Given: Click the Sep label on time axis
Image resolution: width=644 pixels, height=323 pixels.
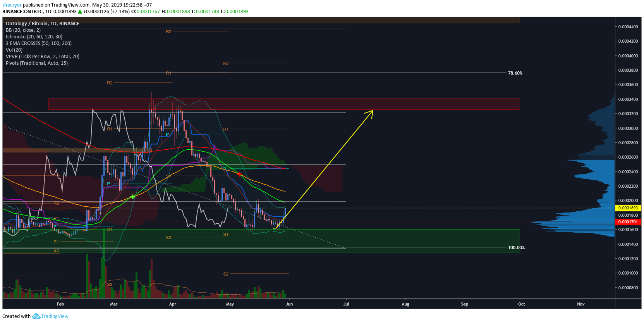Looking at the screenshot, I should 465,304.
